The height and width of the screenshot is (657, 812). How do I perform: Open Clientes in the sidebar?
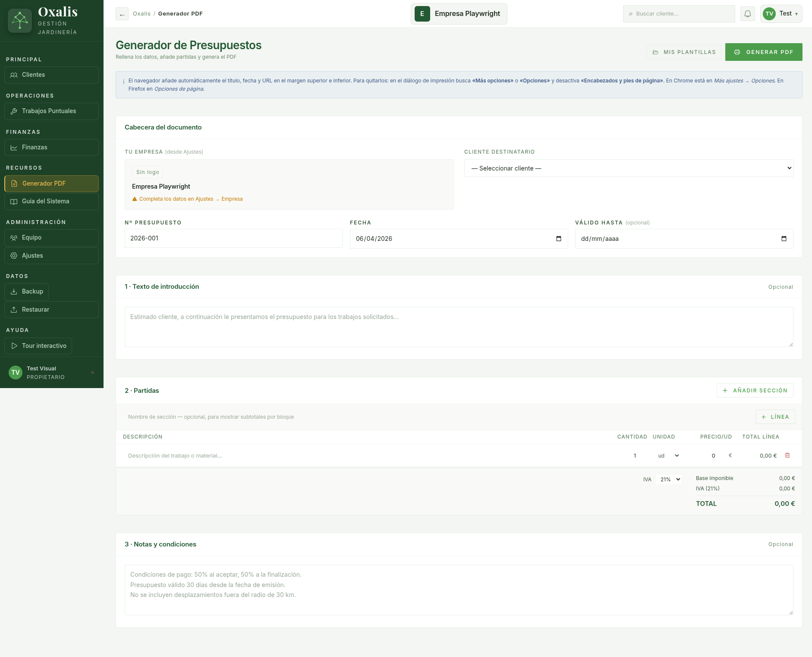(51, 75)
